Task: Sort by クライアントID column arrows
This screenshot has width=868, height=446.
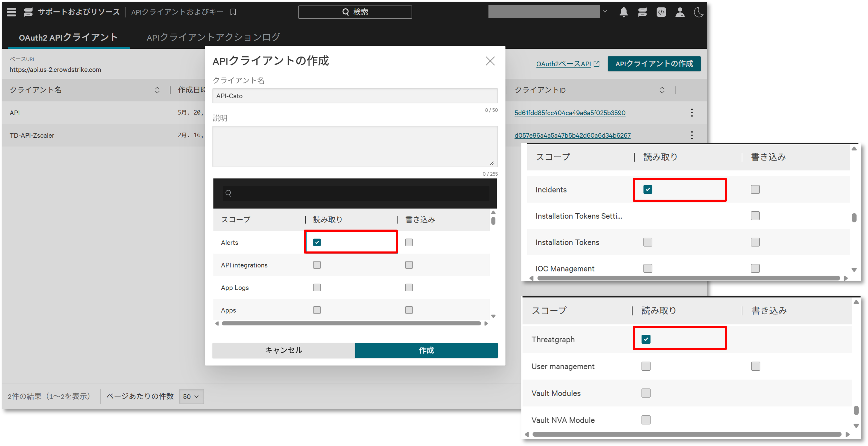Action: [662, 90]
